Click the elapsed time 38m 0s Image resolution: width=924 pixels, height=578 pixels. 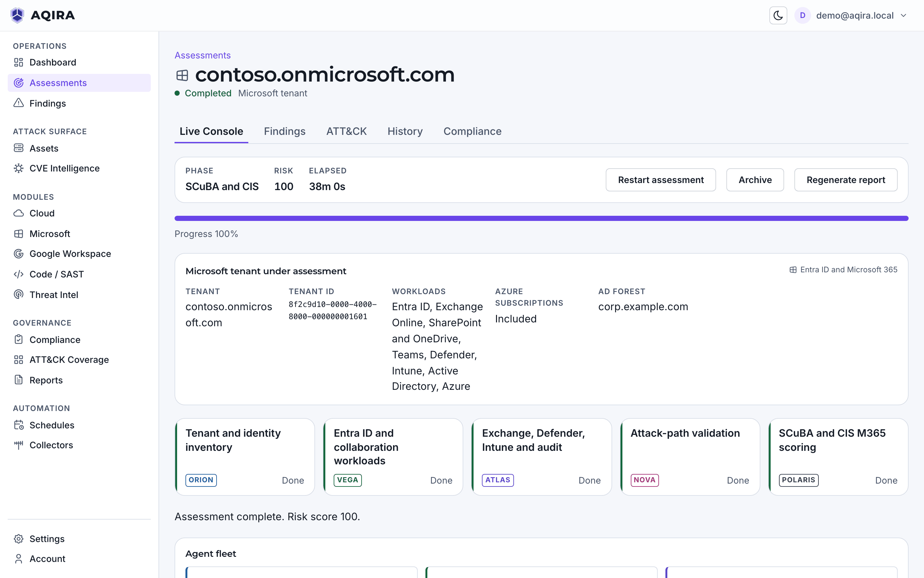327,187
